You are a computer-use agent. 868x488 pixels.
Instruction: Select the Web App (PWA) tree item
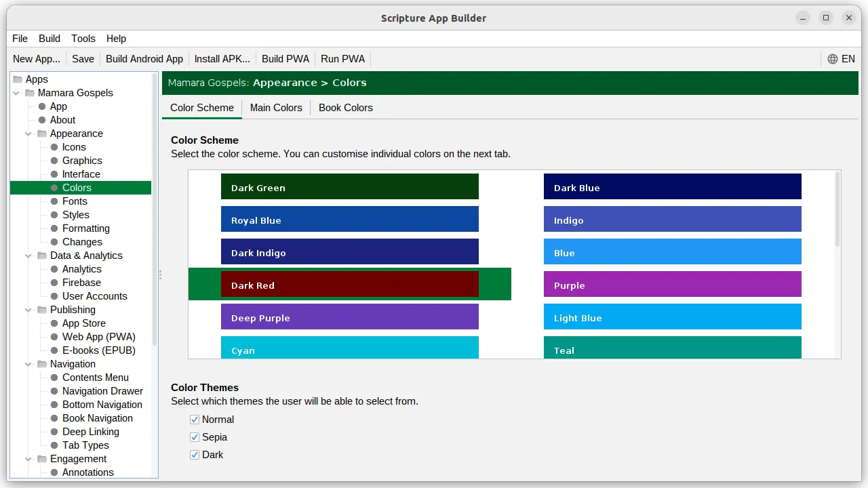pyautogui.click(x=99, y=337)
